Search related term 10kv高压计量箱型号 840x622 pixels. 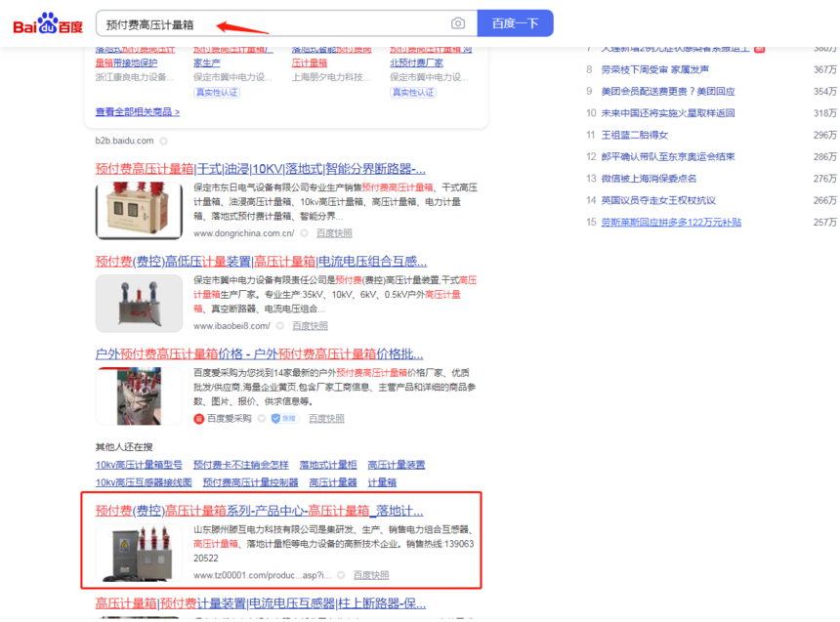(x=139, y=465)
